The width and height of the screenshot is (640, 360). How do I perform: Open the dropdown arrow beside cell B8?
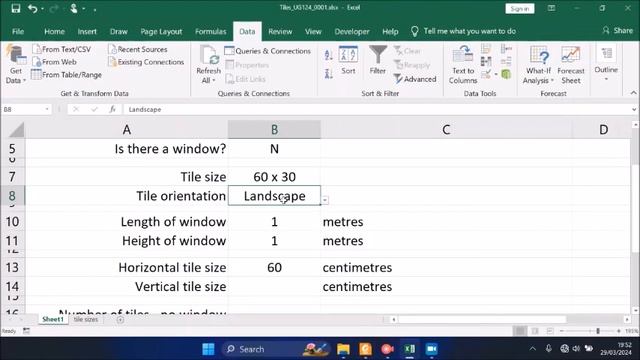tap(325, 200)
